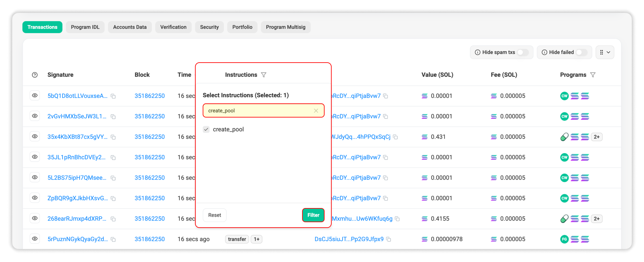Copy signature 5bQ1D8otLLVouxseA… with copy icon
This screenshot has width=644, height=262.
tap(113, 96)
